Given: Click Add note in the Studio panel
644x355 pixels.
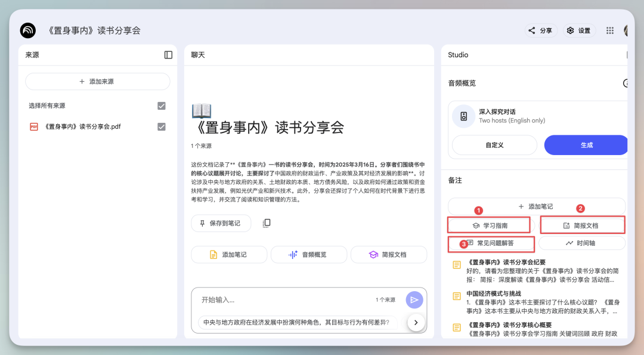Looking at the screenshot, I should [537, 206].
